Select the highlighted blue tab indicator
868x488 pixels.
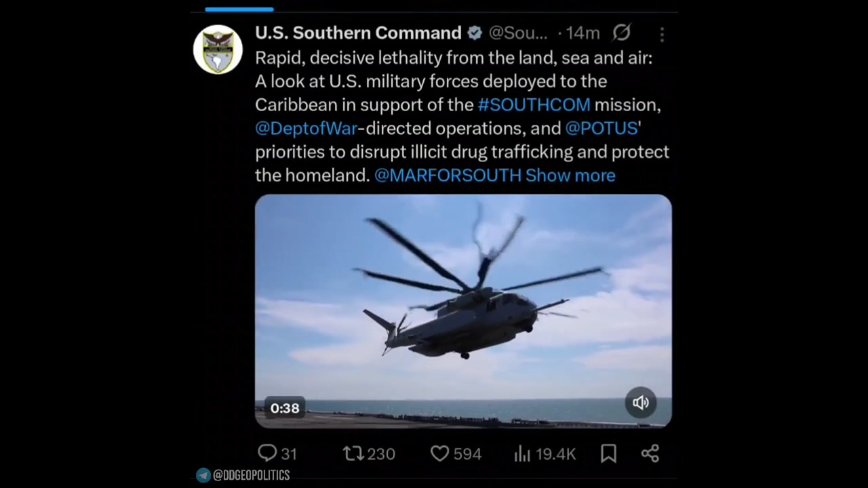[239, 9]
